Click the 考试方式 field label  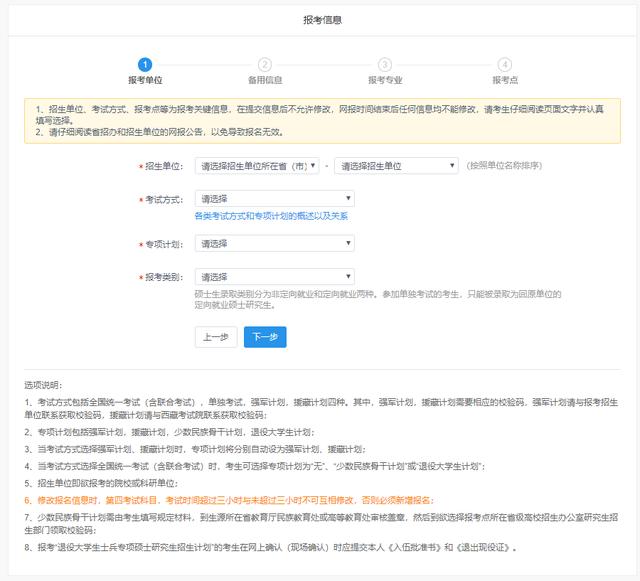[164, 200]
